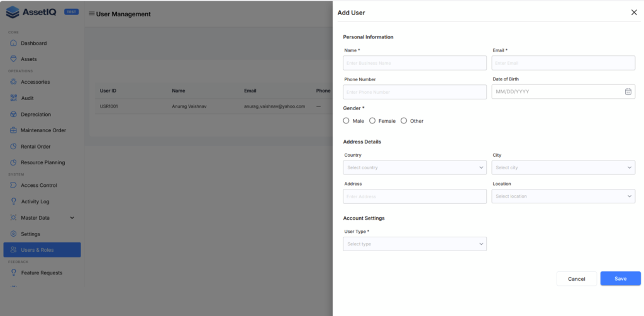The image size is (644, 316).
Task: Open Feature Requests in the sidebar
Action: (42, 273)
